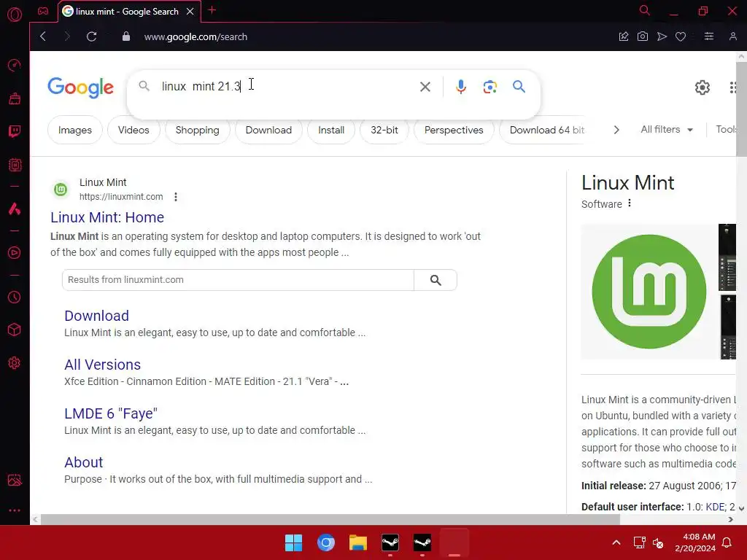Open Linux Mint: Home result

pos(107,217)
